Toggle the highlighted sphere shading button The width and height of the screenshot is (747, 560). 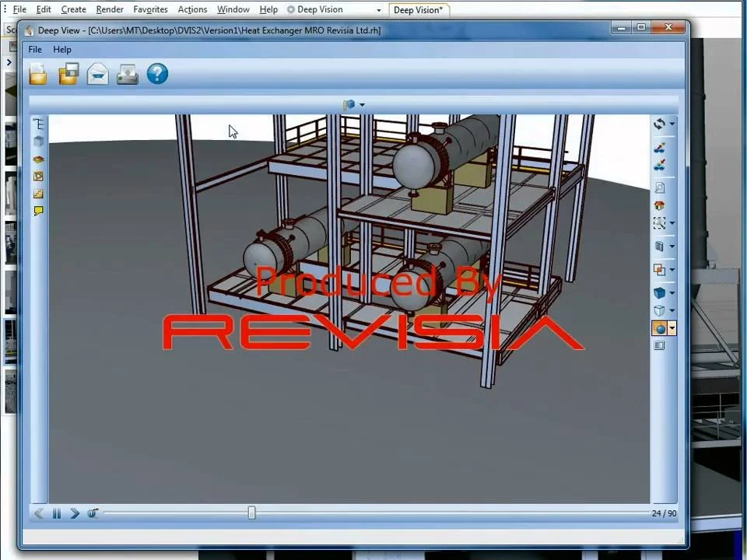660,328
